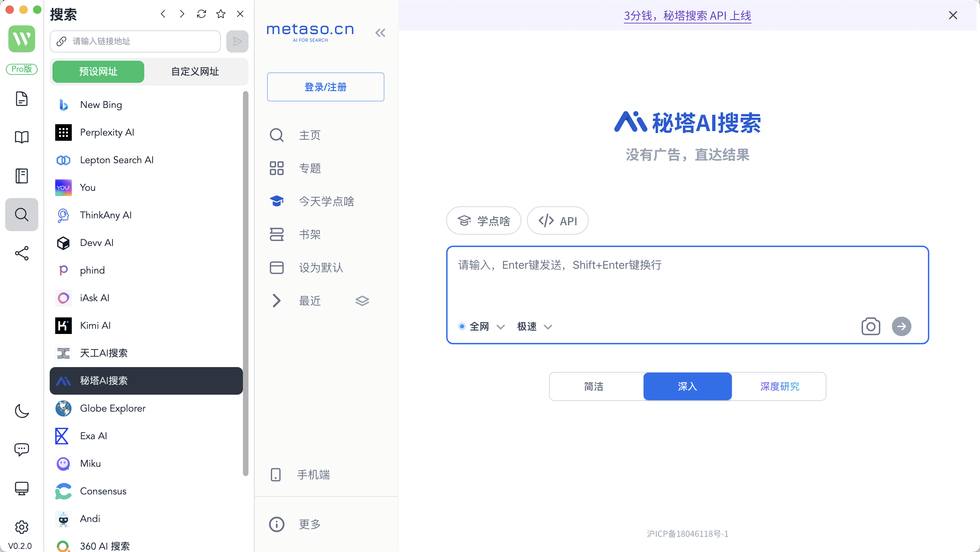Select Andi in the site list
The image size is (980, 552).
coord(146,519)
